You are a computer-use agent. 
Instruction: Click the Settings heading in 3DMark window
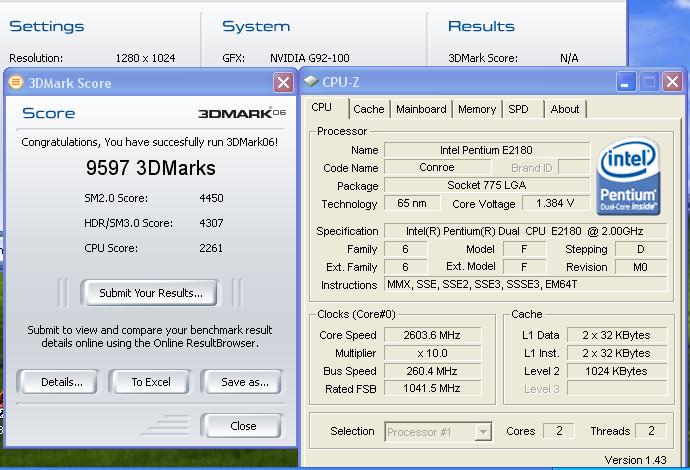click(x=47, y=26)
